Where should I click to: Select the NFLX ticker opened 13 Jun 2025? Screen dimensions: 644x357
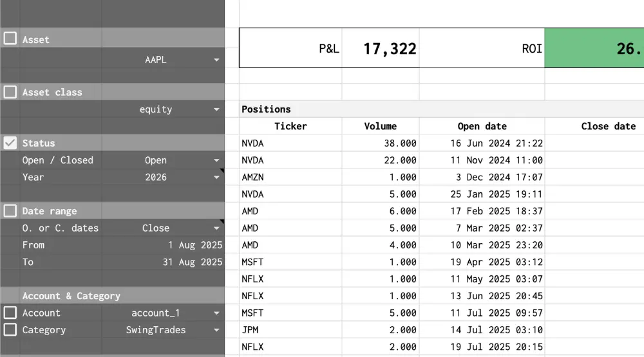pyautogui.click(x=290, y=296)
